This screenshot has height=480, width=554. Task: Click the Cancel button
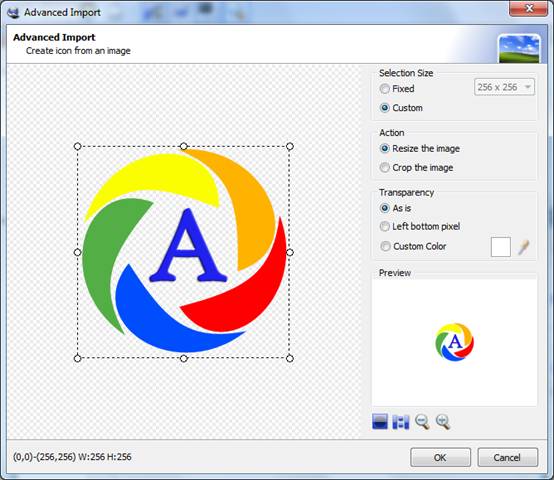pyautogui.click(x=507, y=457)
